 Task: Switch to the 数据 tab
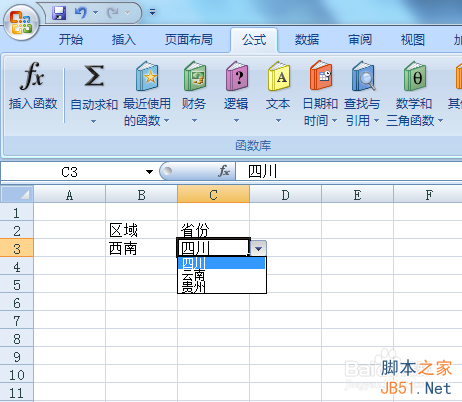pos(307,40)
